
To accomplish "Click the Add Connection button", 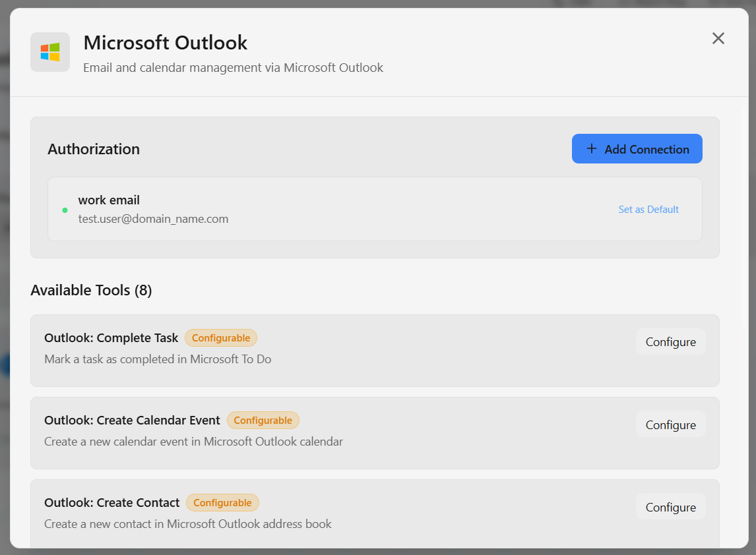I will pos(637,149).
